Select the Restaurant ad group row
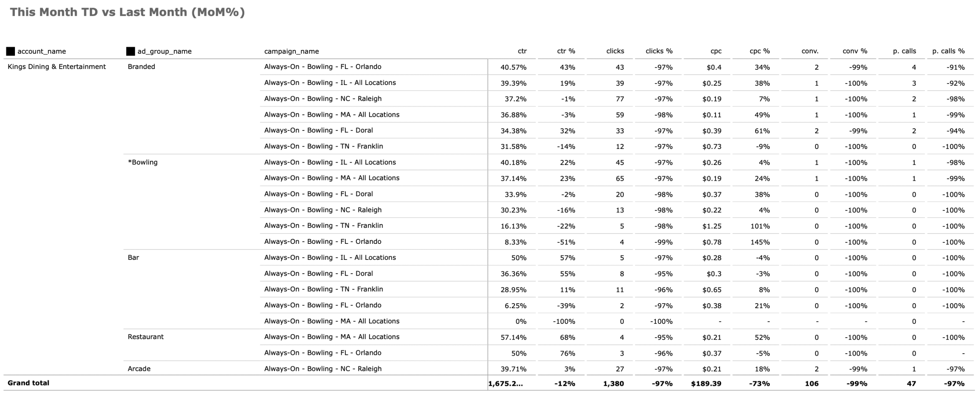 pos(145,337)
